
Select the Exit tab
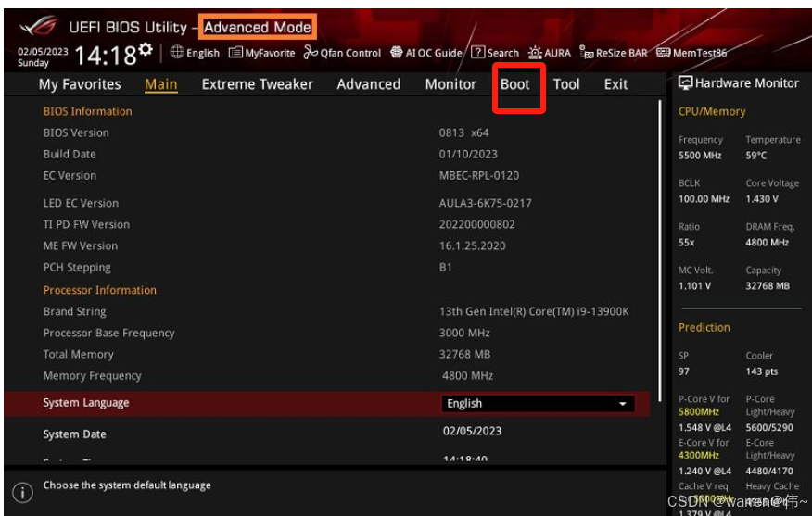coord(615,84)
